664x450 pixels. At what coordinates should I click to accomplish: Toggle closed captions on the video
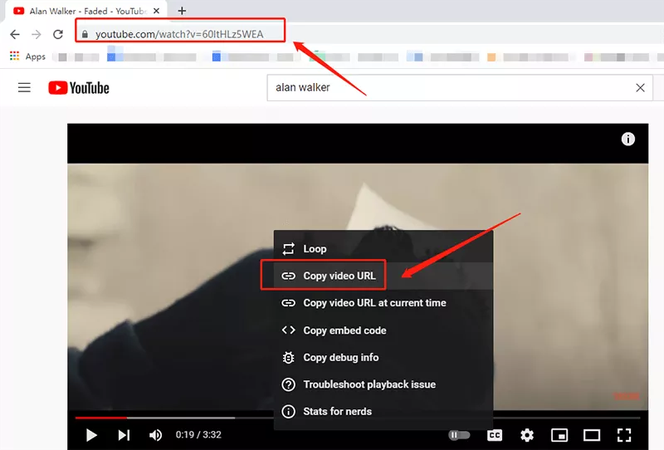pyautogui.click(x=494, y=435)
